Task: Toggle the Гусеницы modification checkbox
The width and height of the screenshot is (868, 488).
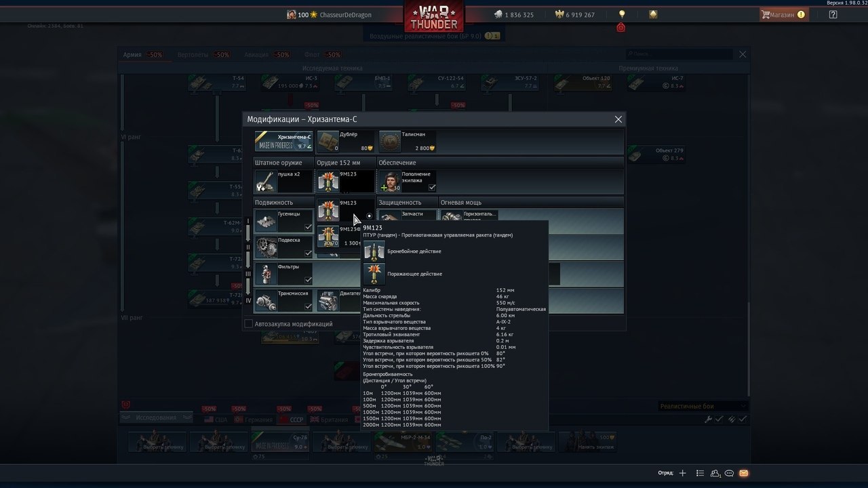Action: point(309,227)
